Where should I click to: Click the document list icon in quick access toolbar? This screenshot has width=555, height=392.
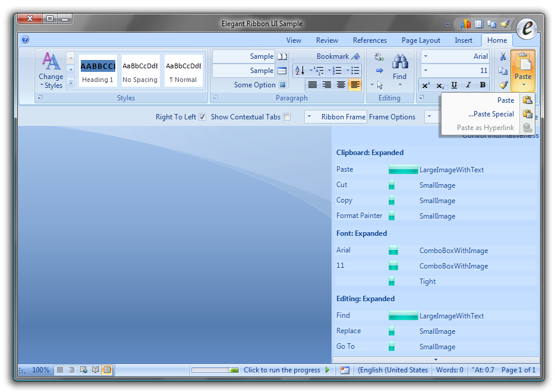coord(479,24)
